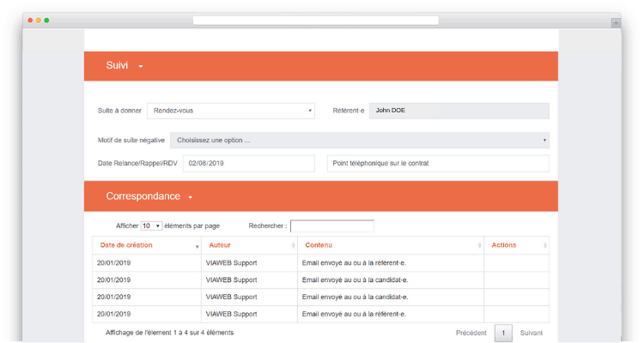Screen dimensions: 644x343
Task: Click the Motif de suite négative label
Action: [x=131, y=141]
